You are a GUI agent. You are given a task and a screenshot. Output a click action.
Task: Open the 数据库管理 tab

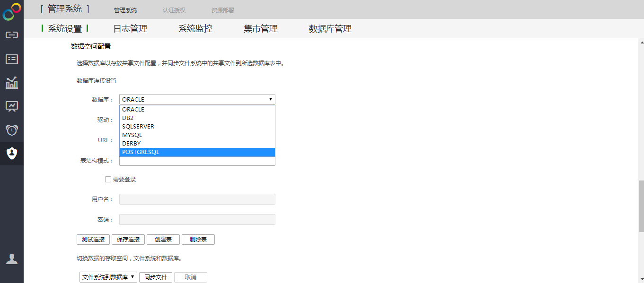(330, 29)
